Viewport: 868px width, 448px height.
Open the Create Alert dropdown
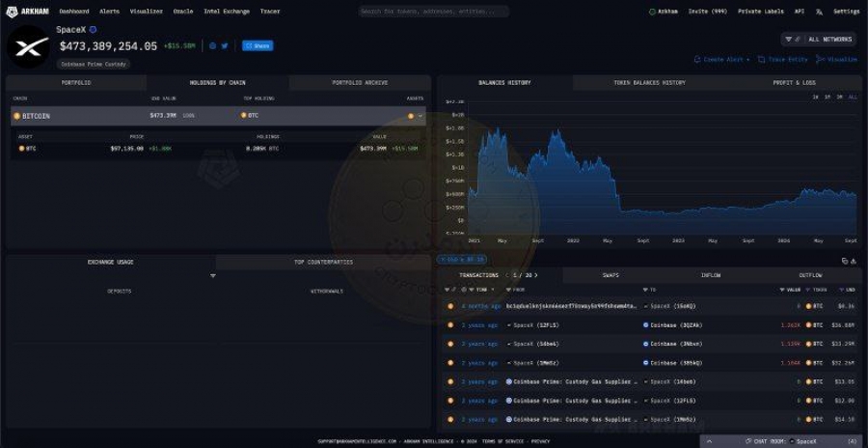(721, 59)
